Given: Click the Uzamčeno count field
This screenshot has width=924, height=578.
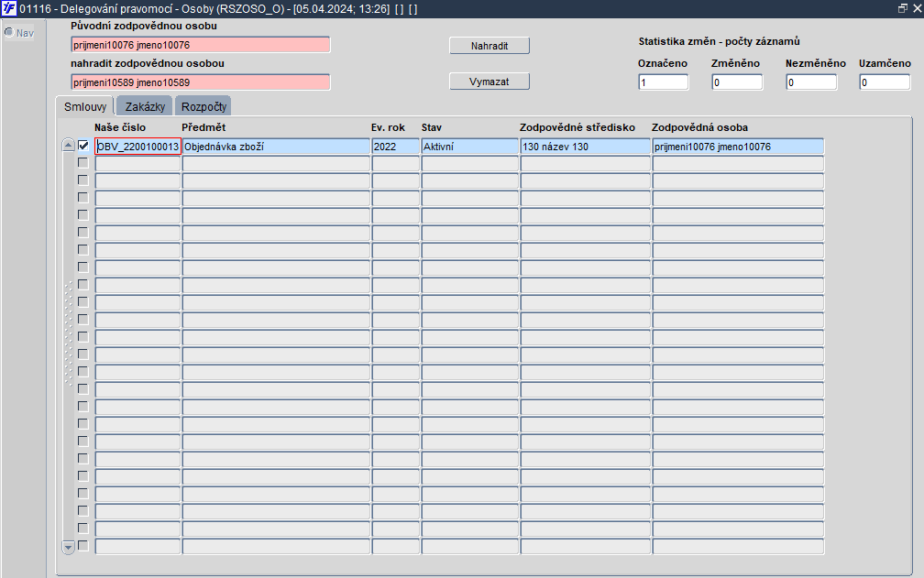Looking at the screenshot, I should point(885,82).
